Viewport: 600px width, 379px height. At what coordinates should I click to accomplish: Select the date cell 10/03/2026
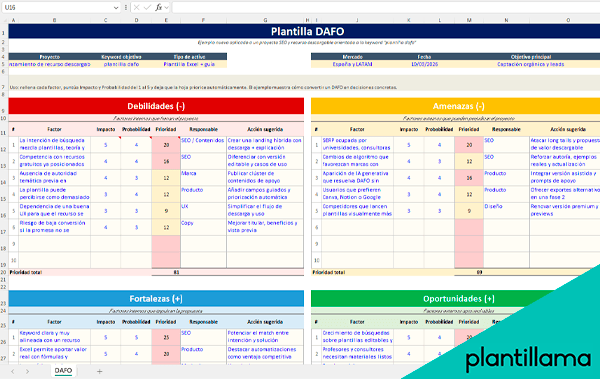pos(424,64)
